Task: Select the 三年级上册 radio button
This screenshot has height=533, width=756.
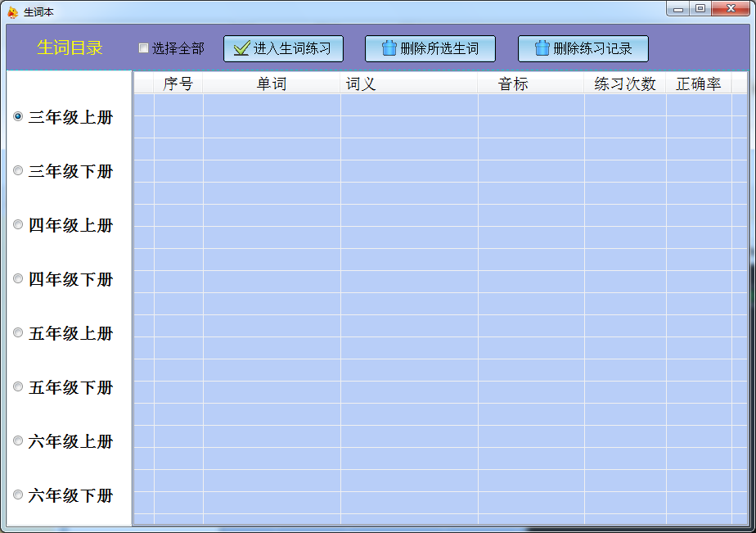Action: [18, 117]
